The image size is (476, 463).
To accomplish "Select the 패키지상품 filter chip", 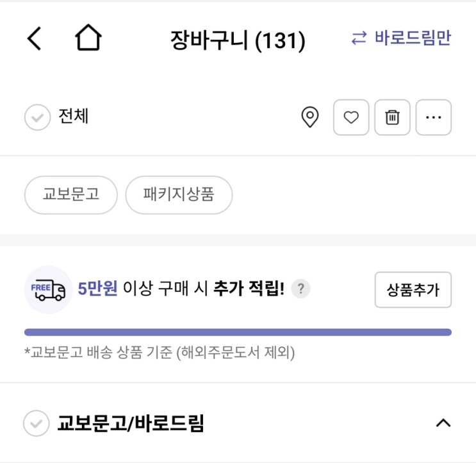I will tap(179, 195).
